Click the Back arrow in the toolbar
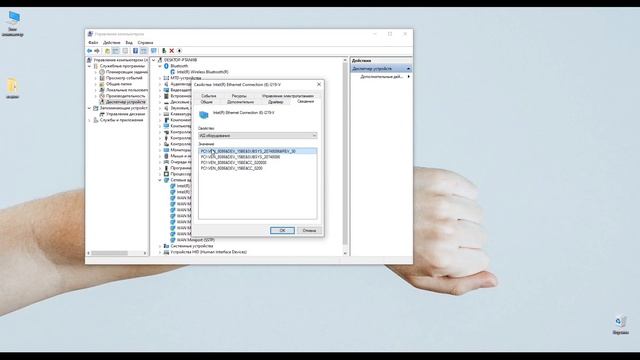This screenshot has height=360, width=640. [89, 51]
